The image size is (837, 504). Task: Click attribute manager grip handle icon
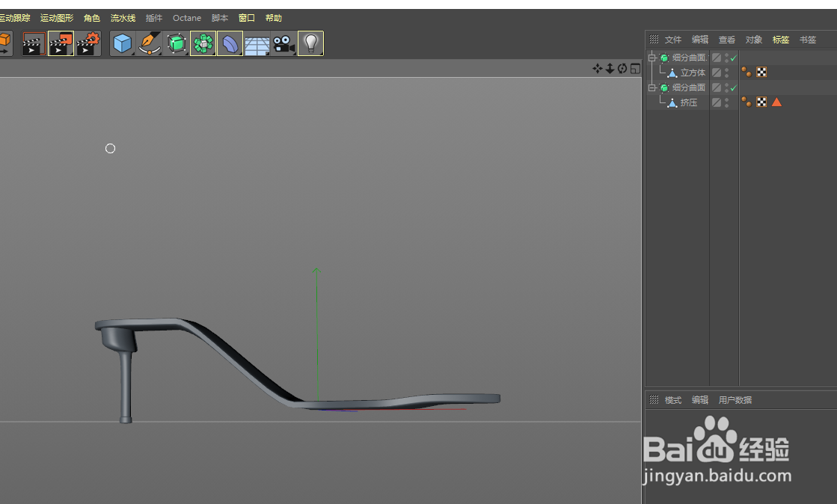[654, 399]
